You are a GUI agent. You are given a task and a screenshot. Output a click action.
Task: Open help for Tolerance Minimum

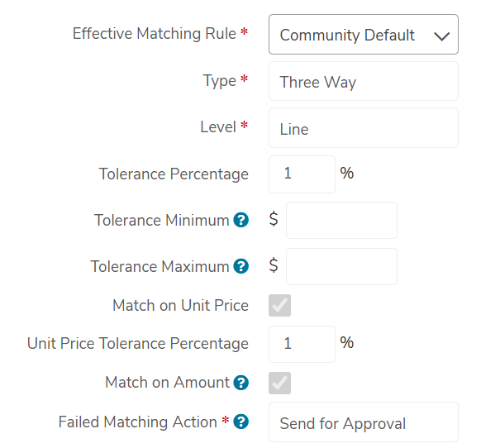pyautogui.click(x=241, y=220)
